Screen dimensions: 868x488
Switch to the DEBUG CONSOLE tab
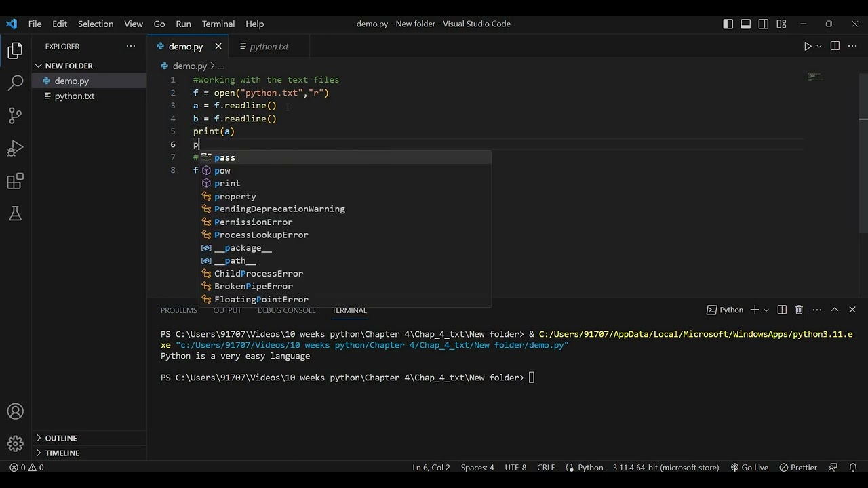click(286, 310)
